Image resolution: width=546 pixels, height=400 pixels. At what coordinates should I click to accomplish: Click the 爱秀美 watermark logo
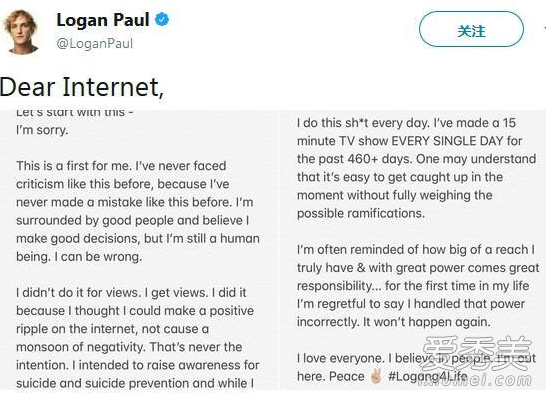click(x=477, y=352)
